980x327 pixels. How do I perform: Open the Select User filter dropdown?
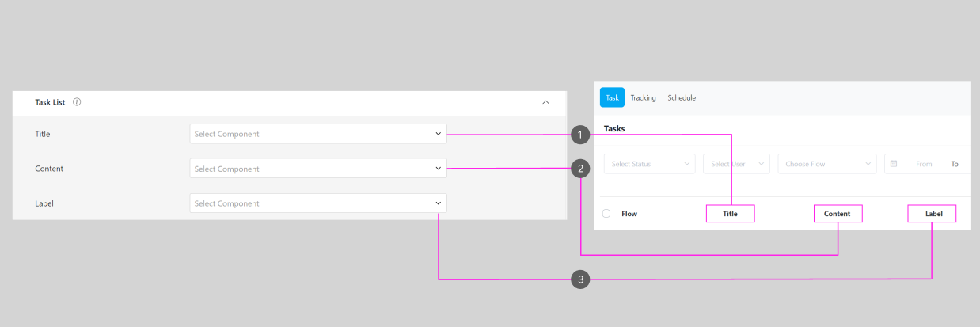[735, 164]
